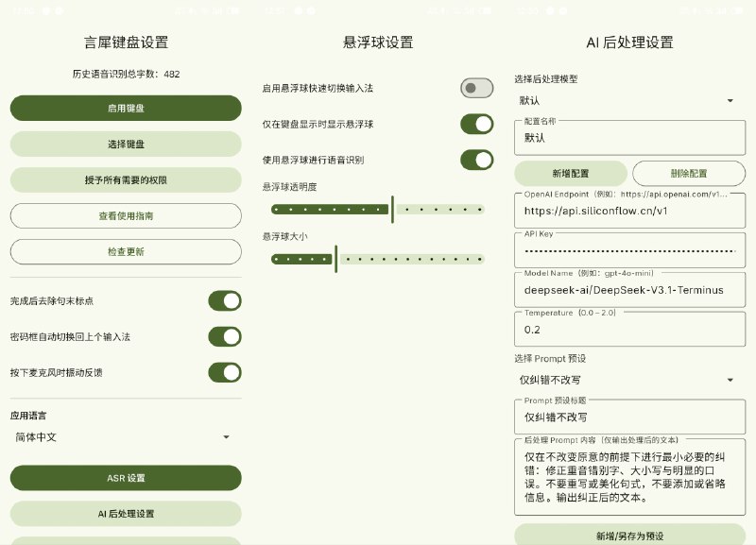Toggle remove trailing punctuation (完成后去除句末标点)

click(224, 299)
